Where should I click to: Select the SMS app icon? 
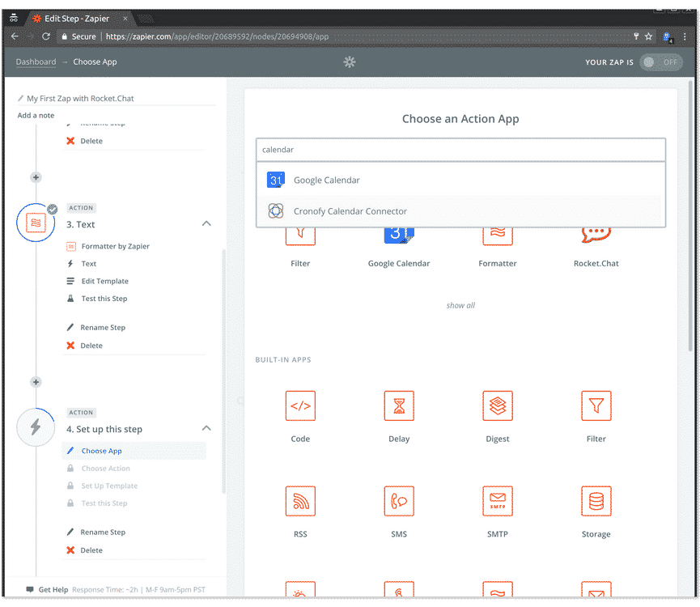point(399,501)
